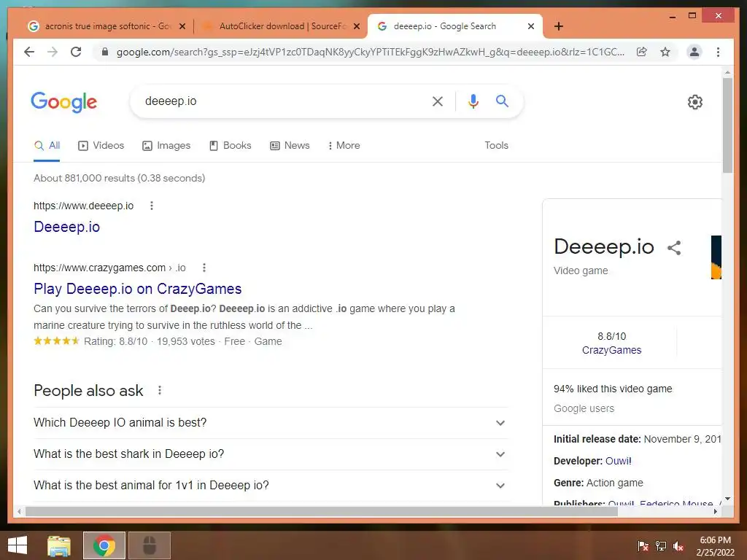Open options for the deeeep.io result

[x=152, y=206]
